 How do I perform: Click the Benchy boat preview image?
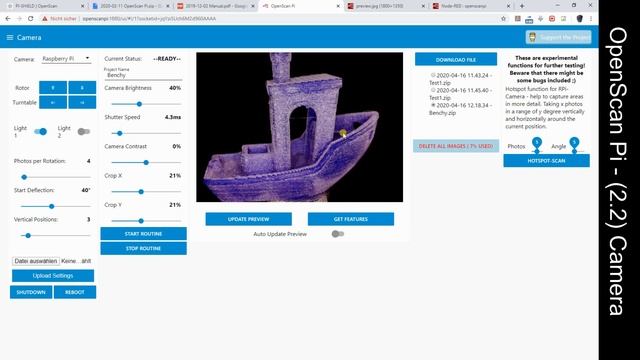(x=300, y=127)
